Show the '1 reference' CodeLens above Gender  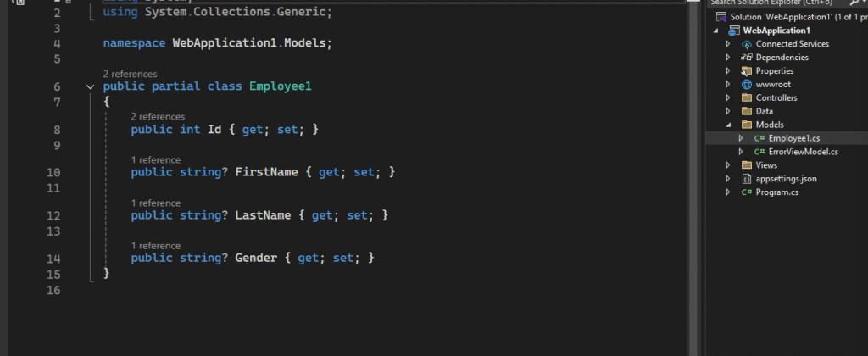tap(156, 245)
